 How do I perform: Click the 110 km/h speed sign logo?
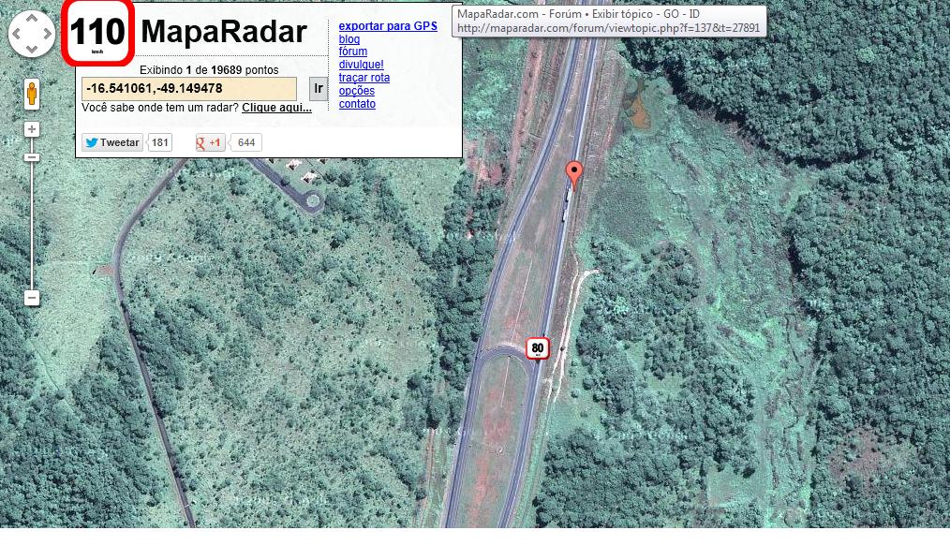click(x=97, y=34)
